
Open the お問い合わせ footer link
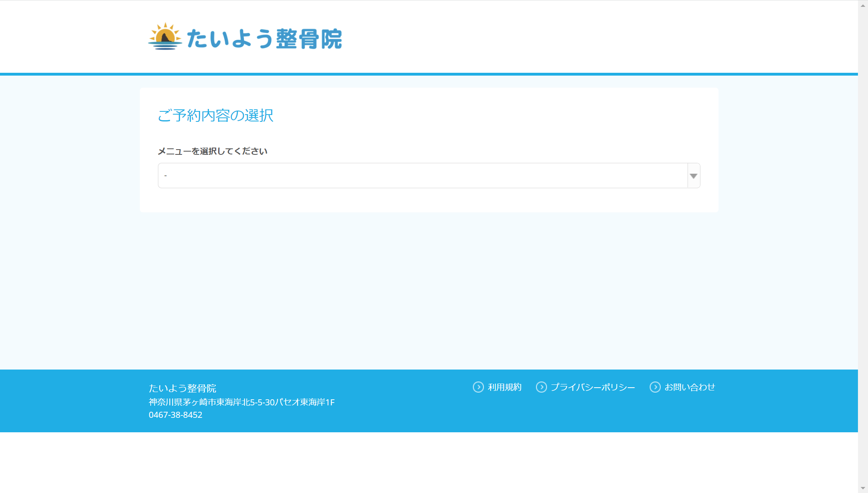tap(690, 387)
